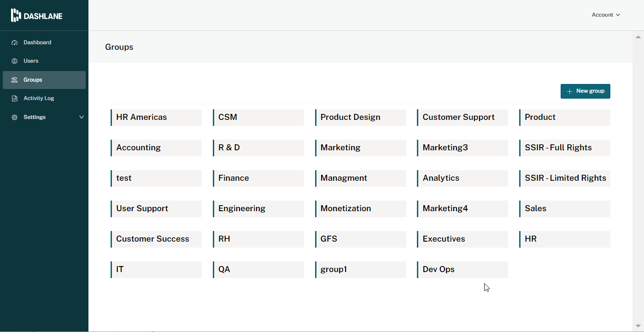
Task: Click the Dev Ops group
Action: [x=463, y=270]
